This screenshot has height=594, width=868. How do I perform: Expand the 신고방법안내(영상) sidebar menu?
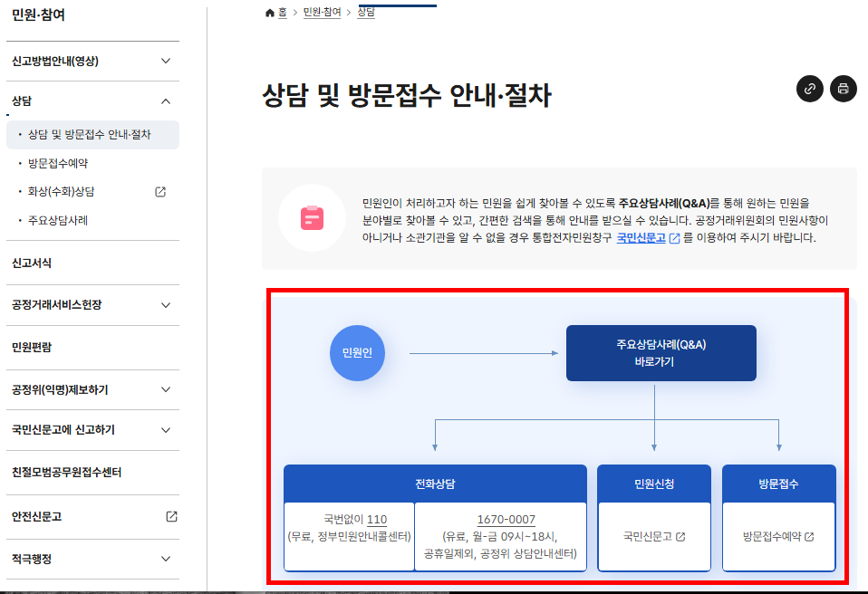click(x=165, y=61)
